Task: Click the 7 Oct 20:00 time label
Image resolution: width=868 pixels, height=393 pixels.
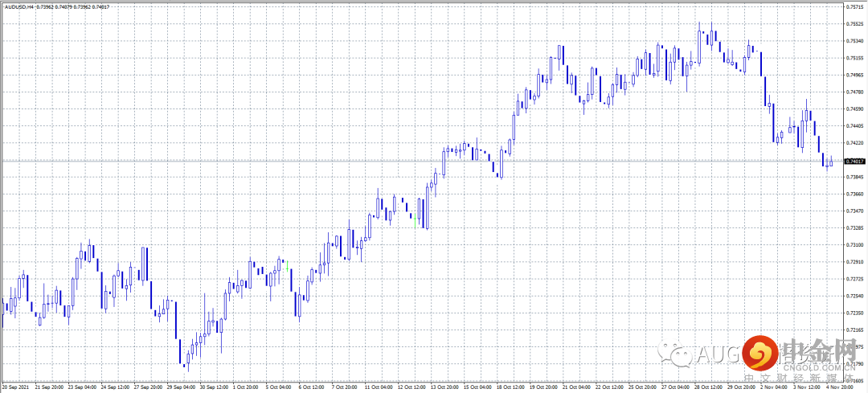Action: pyautogui.click(x=344, y=387)
